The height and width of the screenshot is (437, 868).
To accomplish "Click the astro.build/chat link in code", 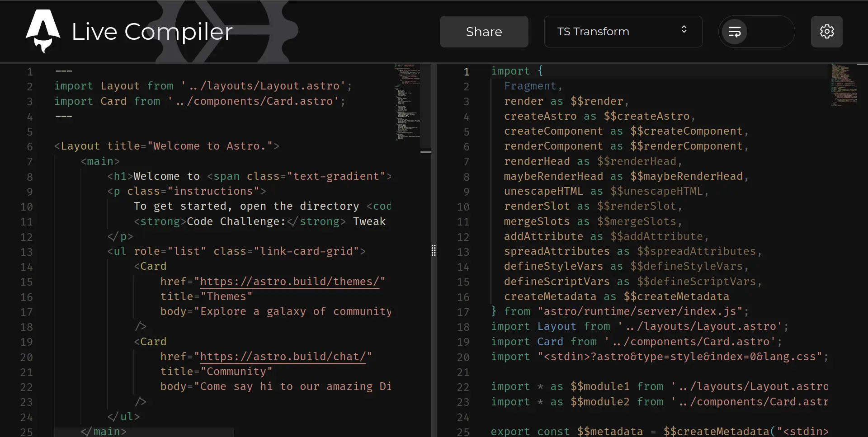I will [283, 357].
